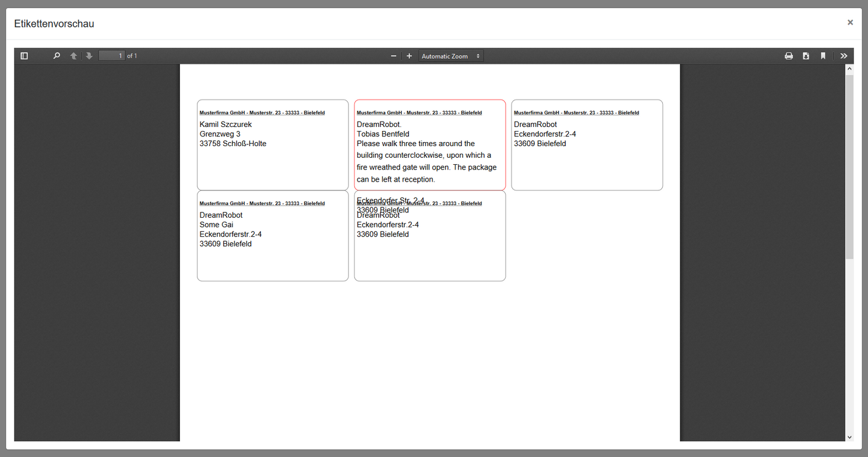Click '33758 Schloß-Holte' text
The image size is (868, 457).
pos(233,143)
